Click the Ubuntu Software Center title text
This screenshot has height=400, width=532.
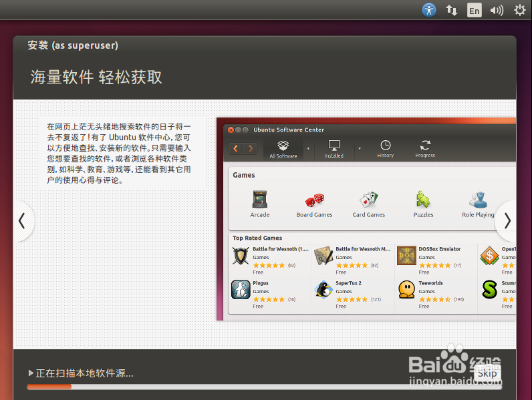click(289, 130)
